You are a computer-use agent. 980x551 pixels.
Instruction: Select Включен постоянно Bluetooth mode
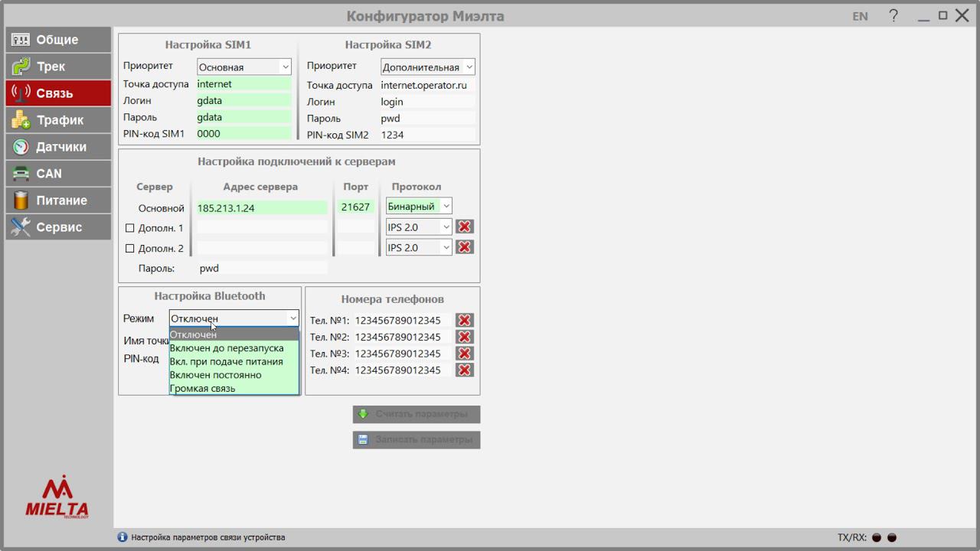point(234,375)
